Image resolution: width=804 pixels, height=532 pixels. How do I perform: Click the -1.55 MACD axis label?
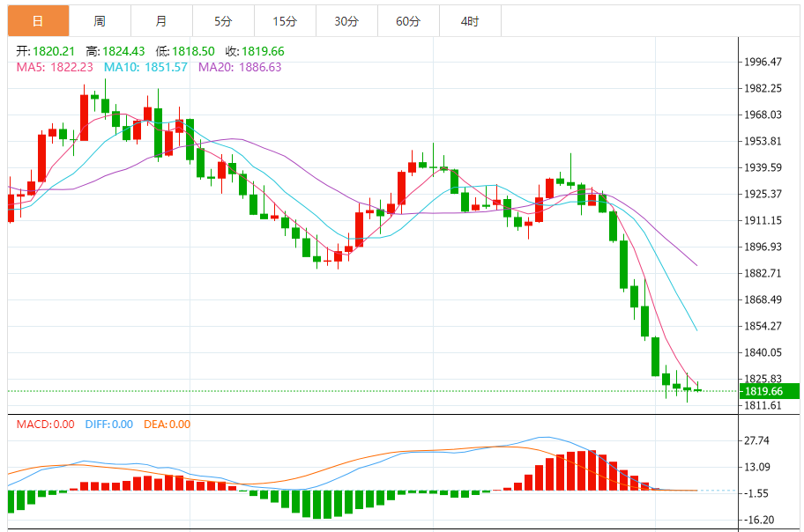click(756, 493)
